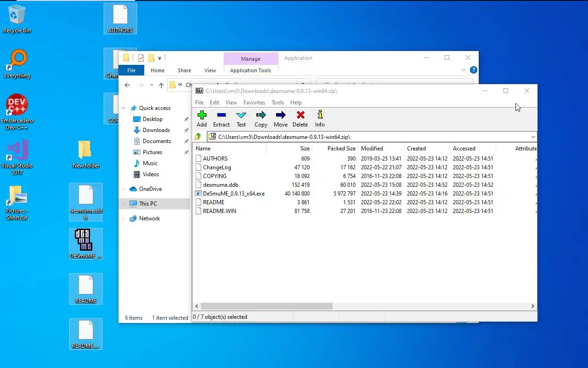The width and height of the screenshot is (588, 368).
Task: Switch to Explorer View ribbon tab
Action: point(210,70)
